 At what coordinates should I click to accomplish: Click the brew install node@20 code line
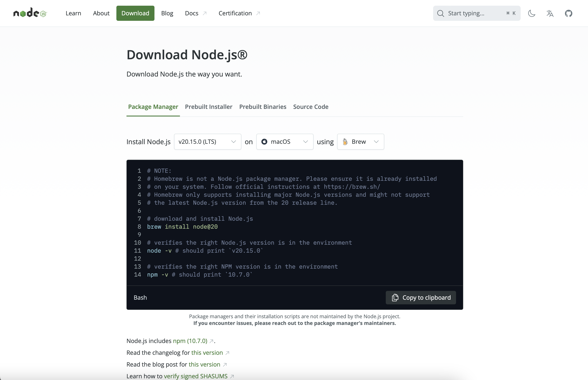coord(182,227)
